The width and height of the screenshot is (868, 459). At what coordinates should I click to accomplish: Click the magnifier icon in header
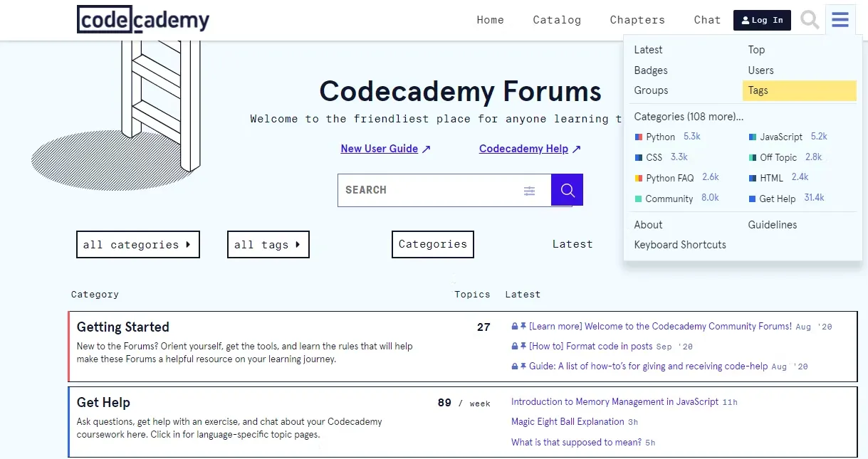810,20
